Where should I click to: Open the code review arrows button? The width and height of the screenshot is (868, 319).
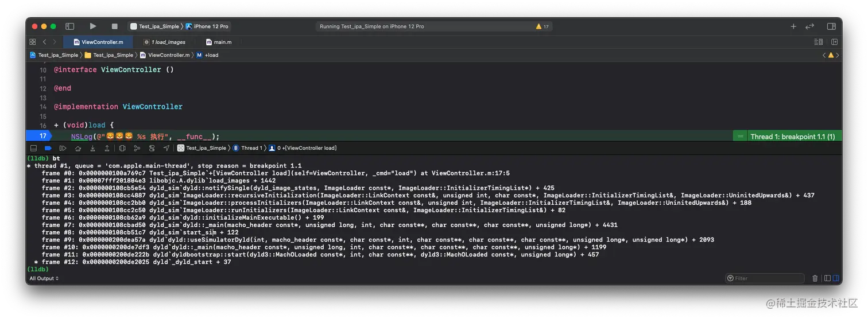tap(810, 26)
